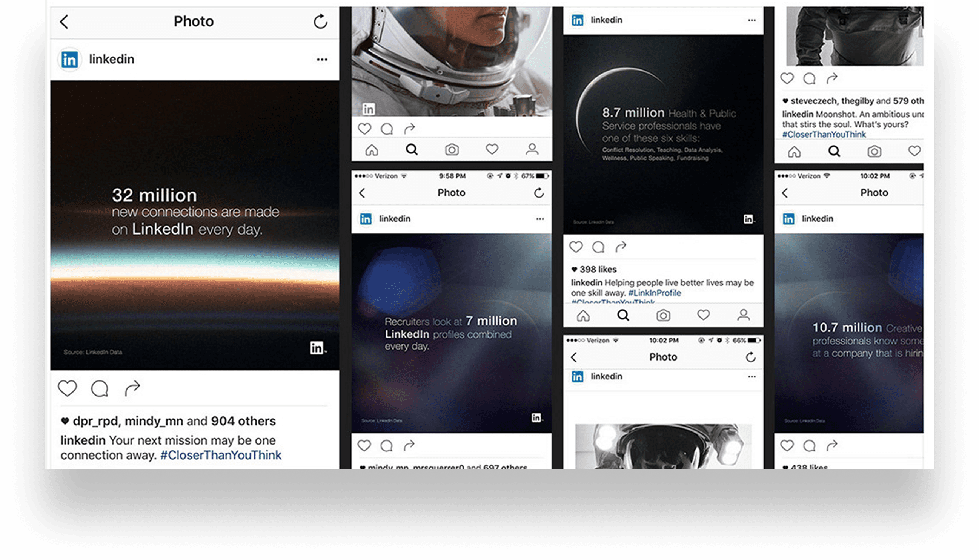The height and width of the screenshot is (560, 979).
Task: Open options menu on the 8.7 million post
Action: pyautogui.click(x=751, y=20)
